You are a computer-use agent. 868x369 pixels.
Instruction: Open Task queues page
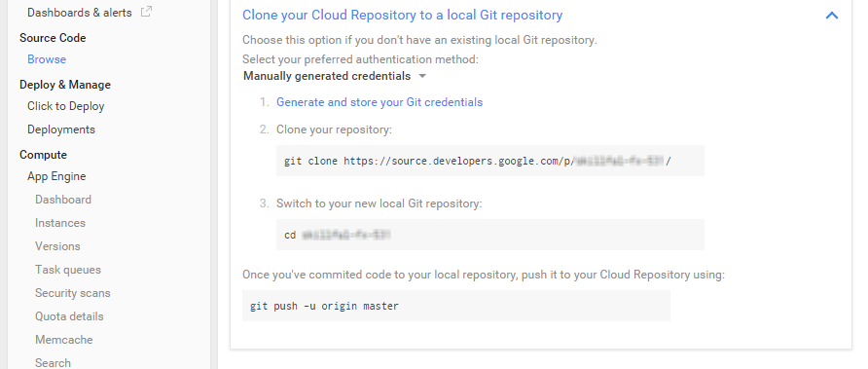pos(68,270)
